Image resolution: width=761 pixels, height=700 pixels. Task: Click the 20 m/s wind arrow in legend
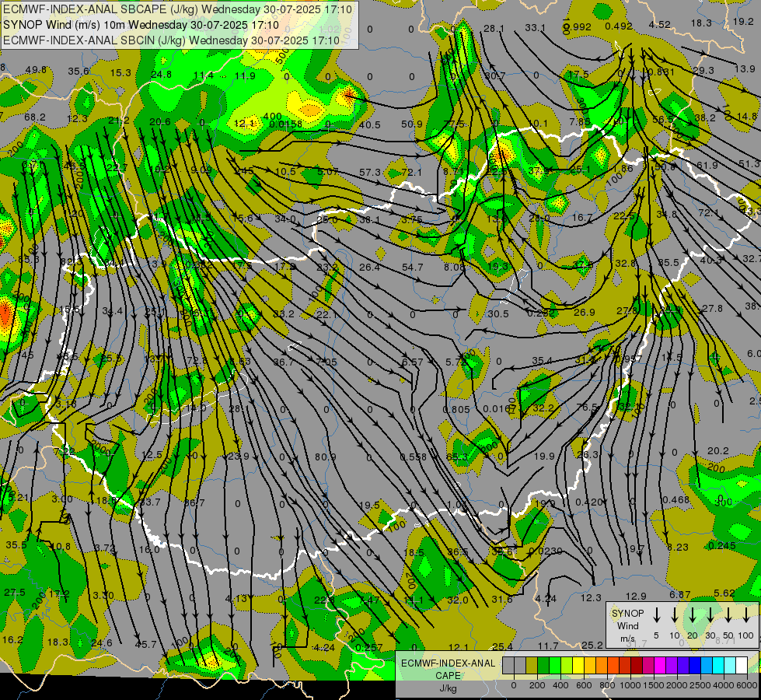click(x=693, y=615)
